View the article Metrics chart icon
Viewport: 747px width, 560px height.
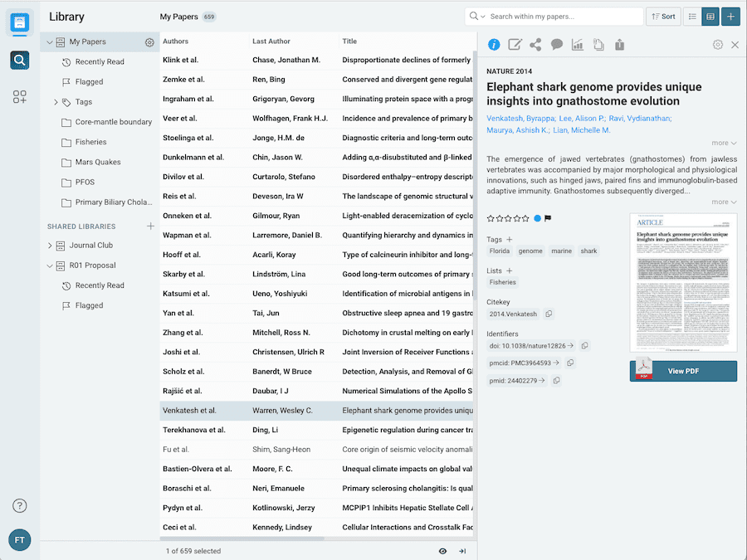point(578,44)
